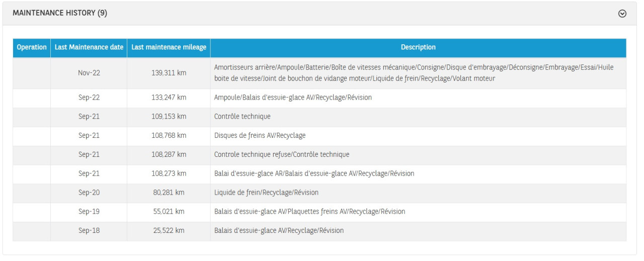
Task: Collapse the Maintenance History panel chevron
Action: pos(622,14)
